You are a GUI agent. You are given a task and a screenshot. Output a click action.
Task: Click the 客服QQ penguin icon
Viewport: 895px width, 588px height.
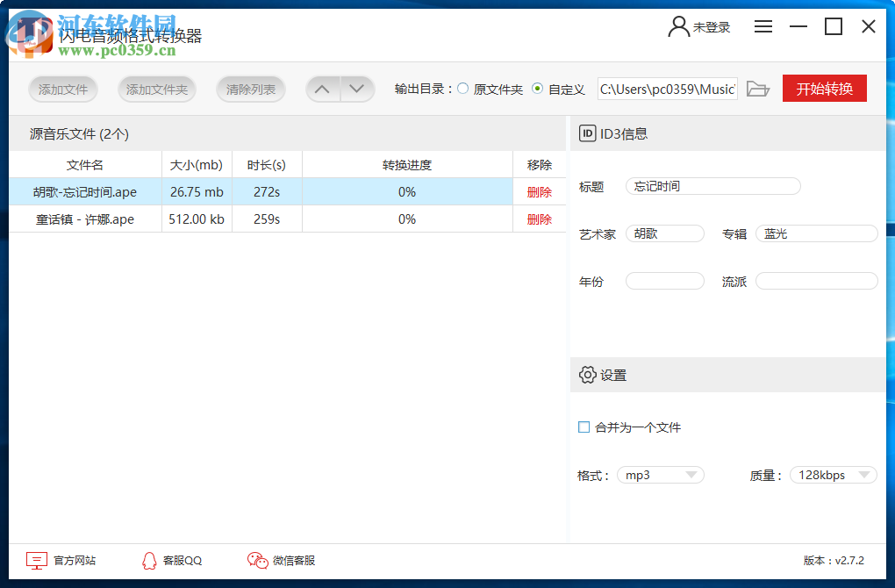coord(149,560)
